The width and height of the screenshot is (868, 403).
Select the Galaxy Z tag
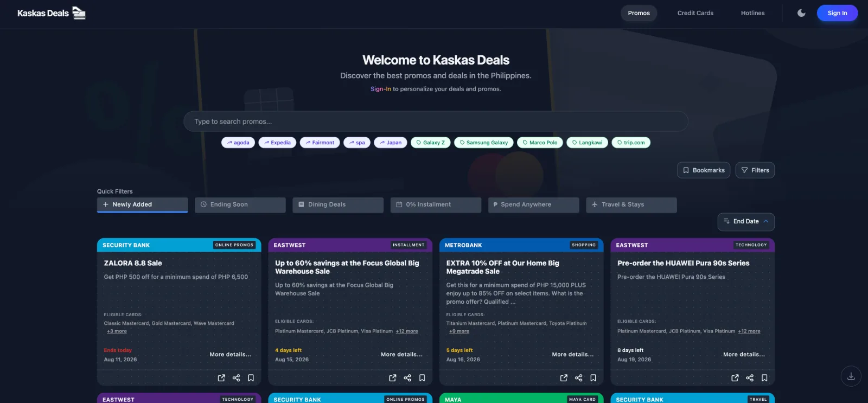point(431,143)
